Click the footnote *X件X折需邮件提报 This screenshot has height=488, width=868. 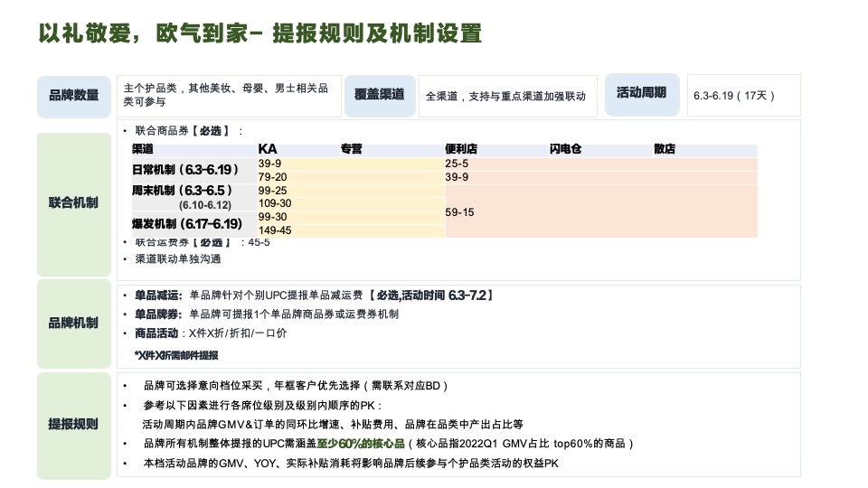click(x=176, y=355)
